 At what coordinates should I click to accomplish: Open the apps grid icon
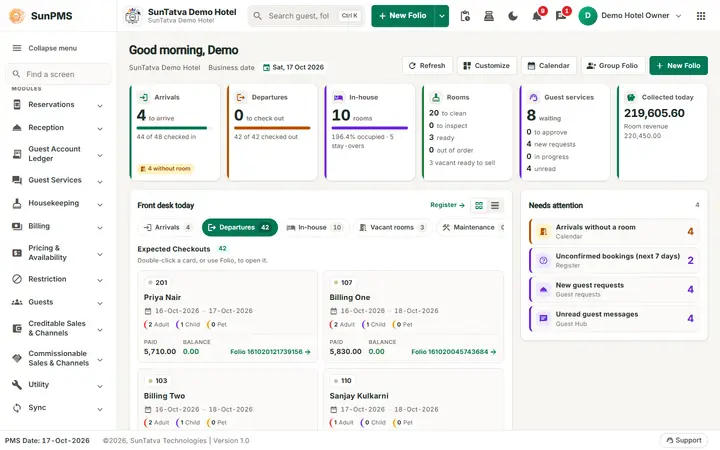701,16
